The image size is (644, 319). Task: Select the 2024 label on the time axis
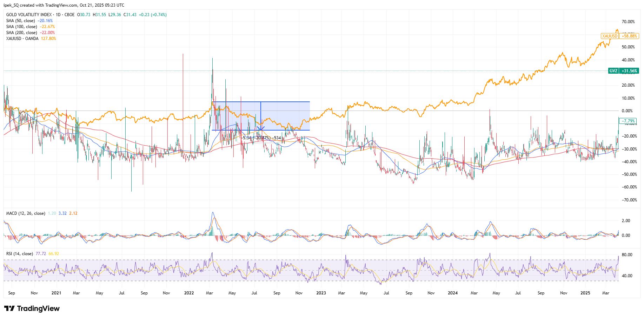[x=452, y=293]
